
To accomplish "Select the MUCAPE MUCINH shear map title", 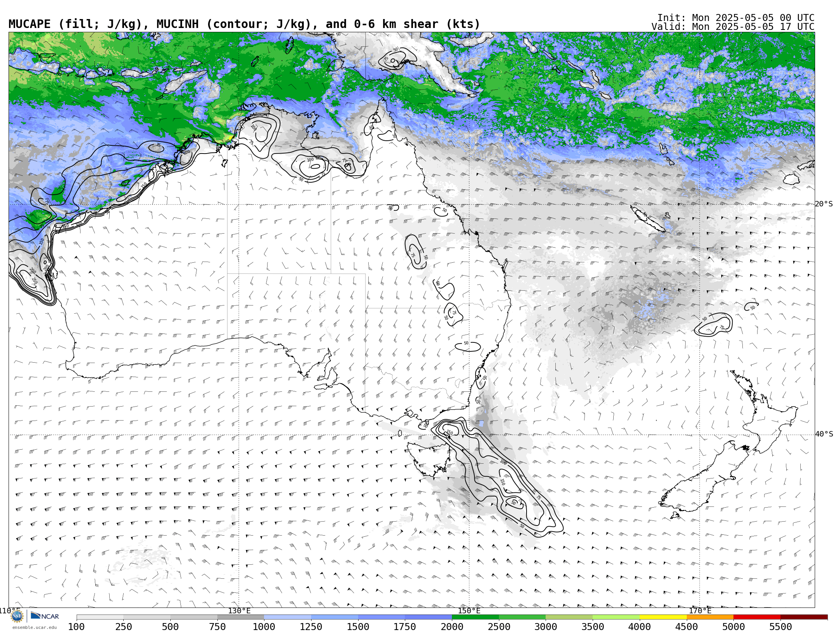I will point(244,24).
